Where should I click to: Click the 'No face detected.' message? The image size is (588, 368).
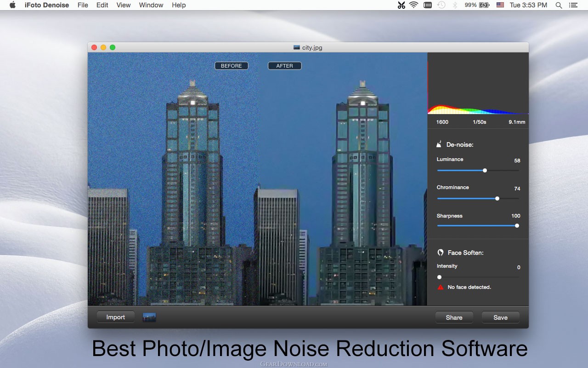469,287
